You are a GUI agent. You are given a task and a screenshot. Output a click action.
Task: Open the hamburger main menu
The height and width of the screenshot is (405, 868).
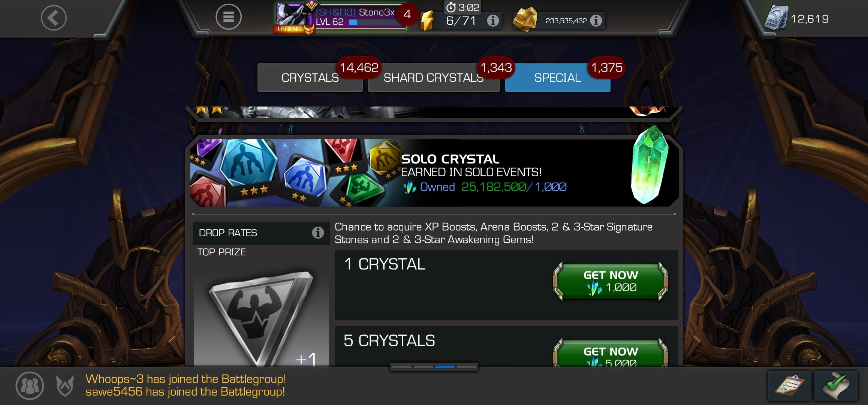pyautogui.click(x=228, y=17)
